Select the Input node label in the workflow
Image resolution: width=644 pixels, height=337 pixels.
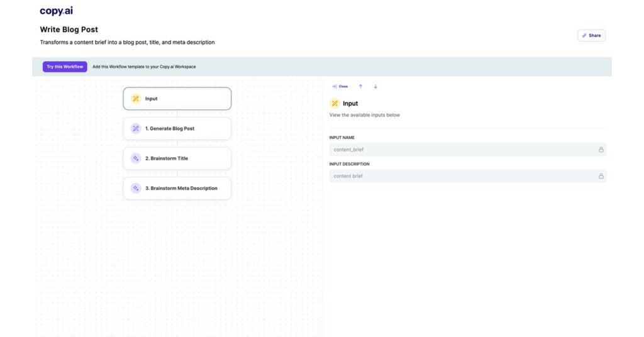(152, 99)
